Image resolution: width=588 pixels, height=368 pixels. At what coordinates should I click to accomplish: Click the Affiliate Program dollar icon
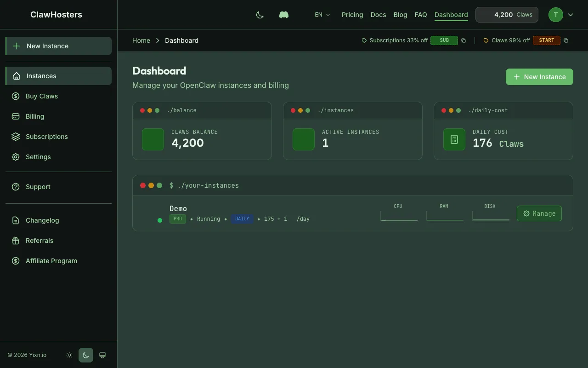15,261
